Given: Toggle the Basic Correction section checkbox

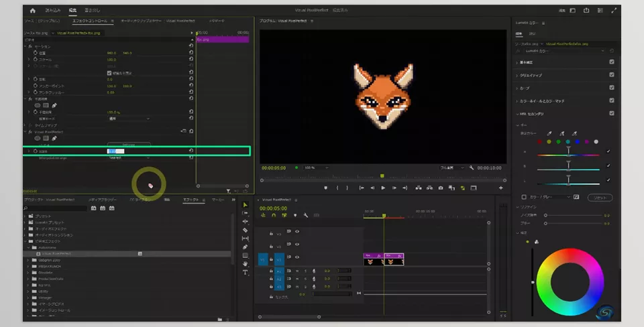Looking at the screenshot, I should (612, 62).
